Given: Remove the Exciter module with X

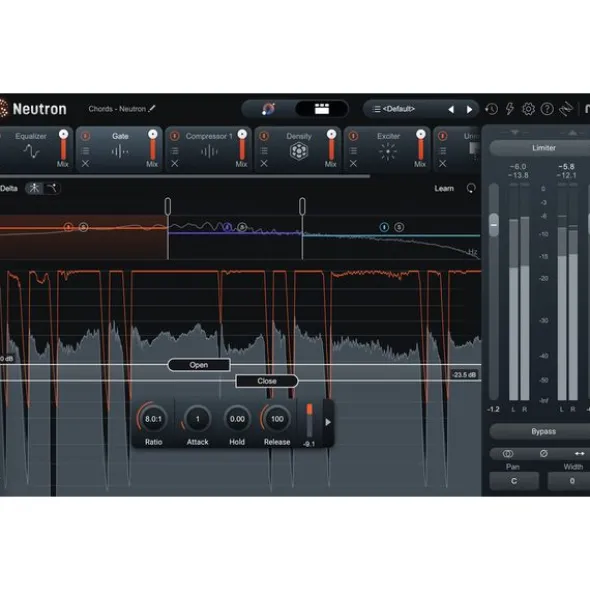Looking at the screenshot, I should (x=353, y=164).
